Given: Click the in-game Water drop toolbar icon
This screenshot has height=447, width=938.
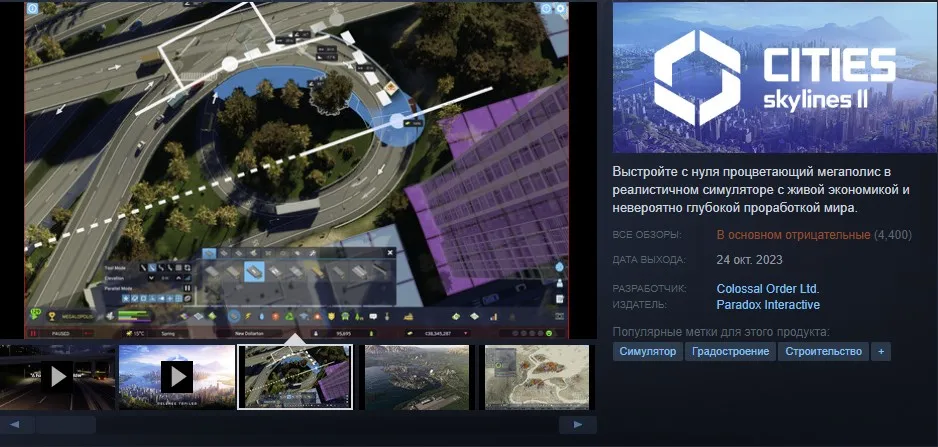Looking at the screenshot, I should [261, 316].
